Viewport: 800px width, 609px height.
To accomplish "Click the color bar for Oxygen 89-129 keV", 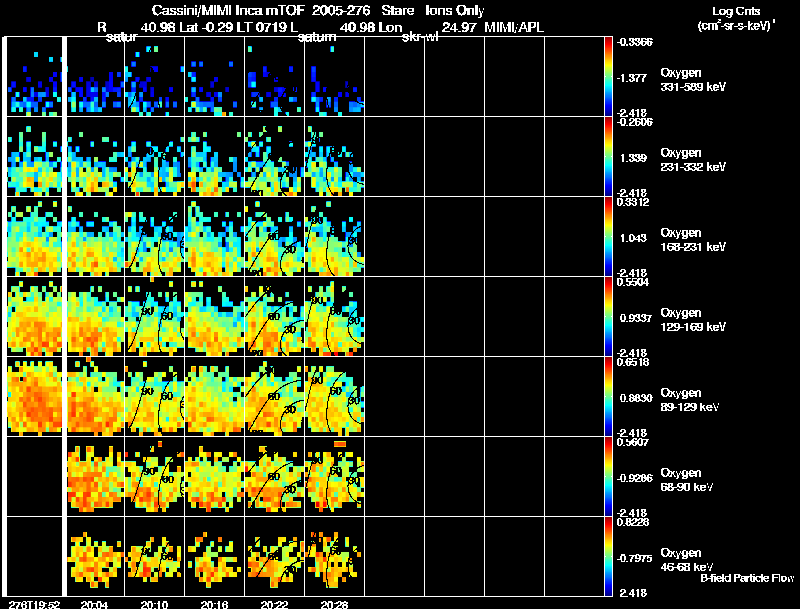I will coord(608,397).
